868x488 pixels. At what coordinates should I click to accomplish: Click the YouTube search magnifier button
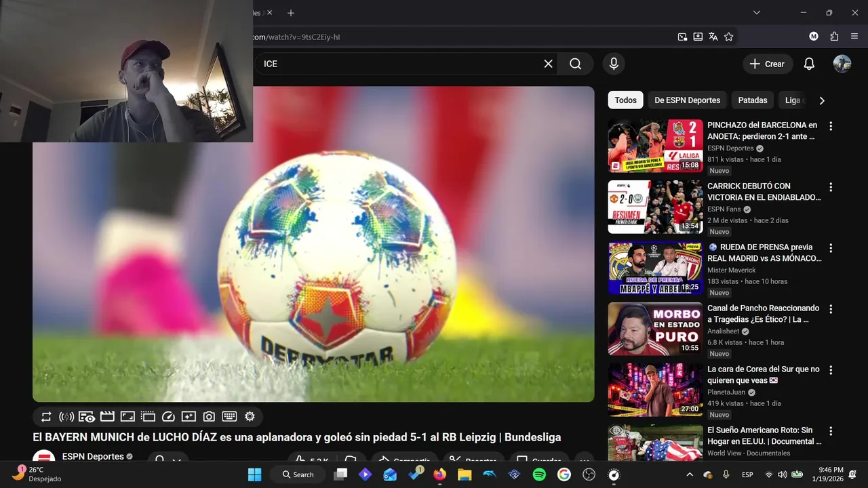tap(575, 64)
